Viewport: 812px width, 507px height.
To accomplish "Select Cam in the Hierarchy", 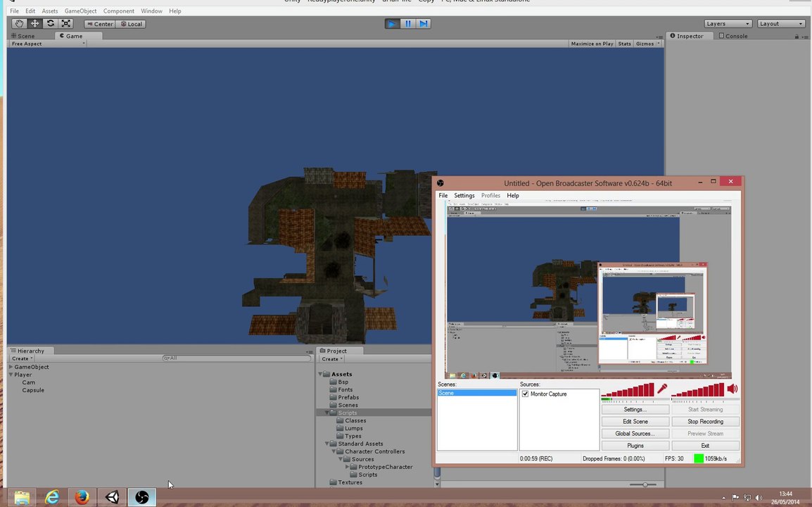I will [x=28, y=382].
